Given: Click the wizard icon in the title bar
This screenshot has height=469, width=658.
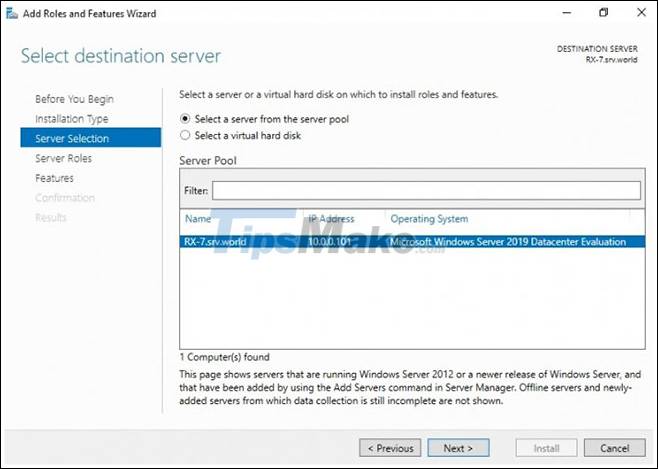Looking at the screenshot, I should 12,13.
